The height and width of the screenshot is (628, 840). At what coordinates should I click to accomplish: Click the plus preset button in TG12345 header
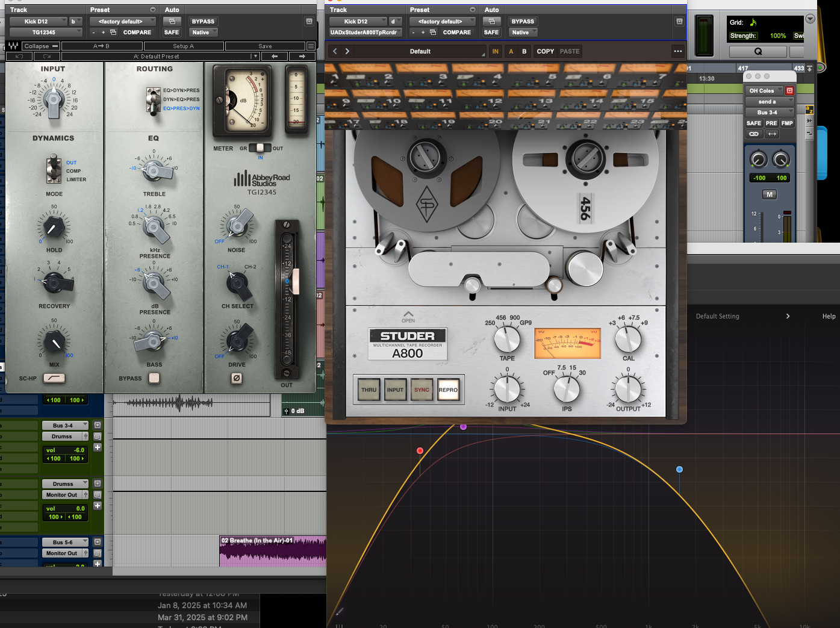[x=103, y=33]
